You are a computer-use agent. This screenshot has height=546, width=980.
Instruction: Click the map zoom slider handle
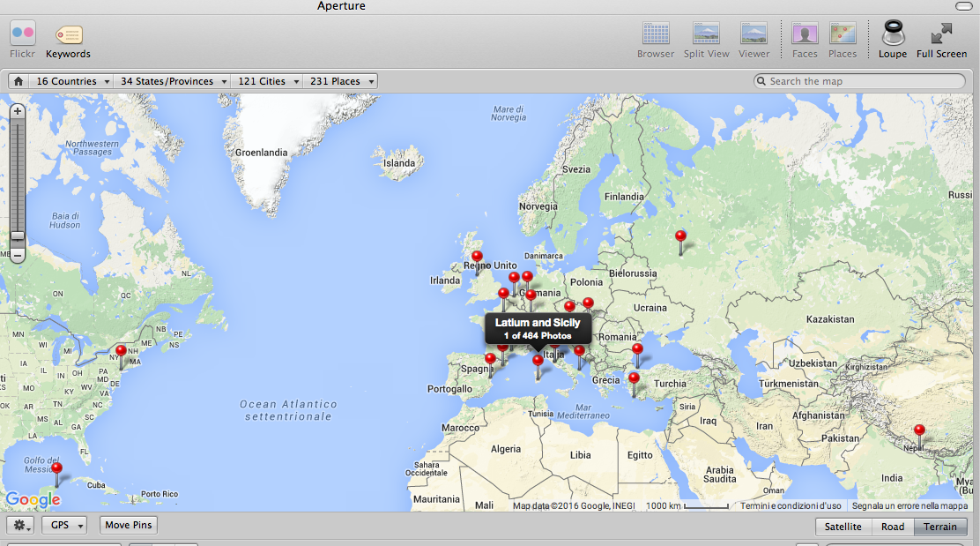pyautogui.click(x=18, y=236)
